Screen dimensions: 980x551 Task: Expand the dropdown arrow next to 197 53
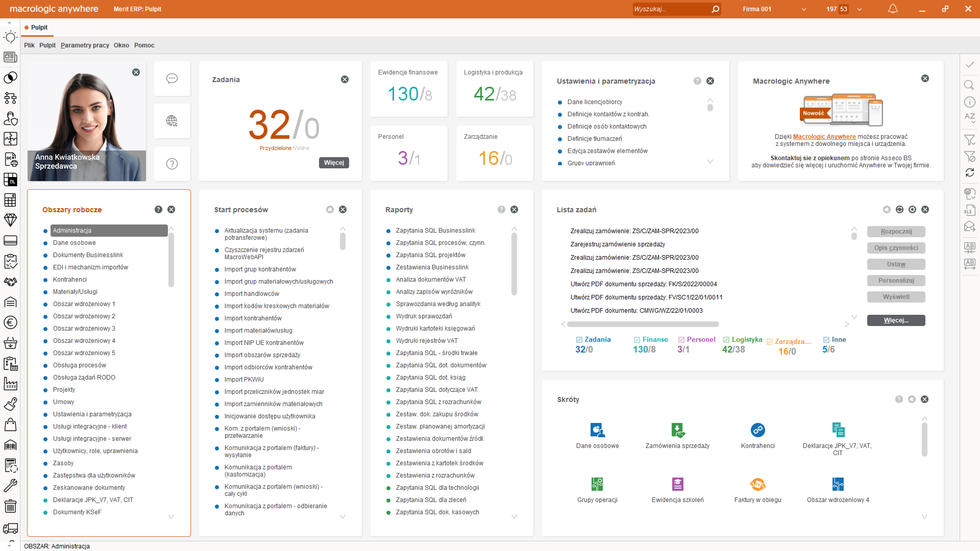point(859,9)
